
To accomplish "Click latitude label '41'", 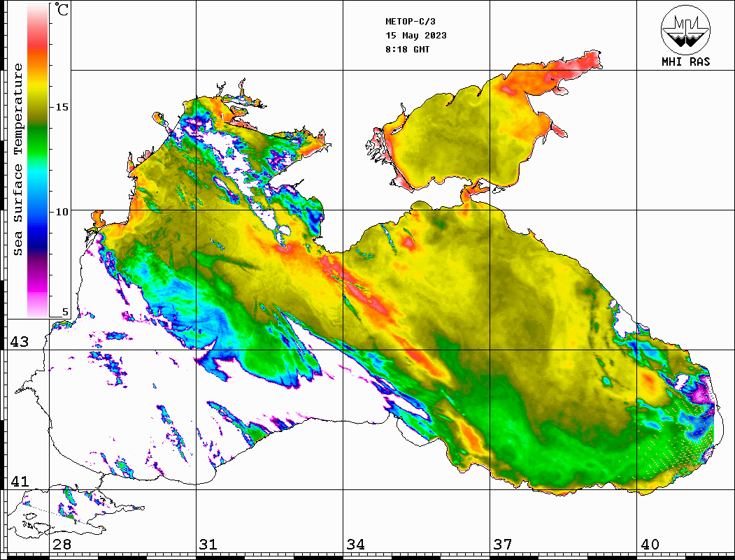I will [x=20, y=481].
